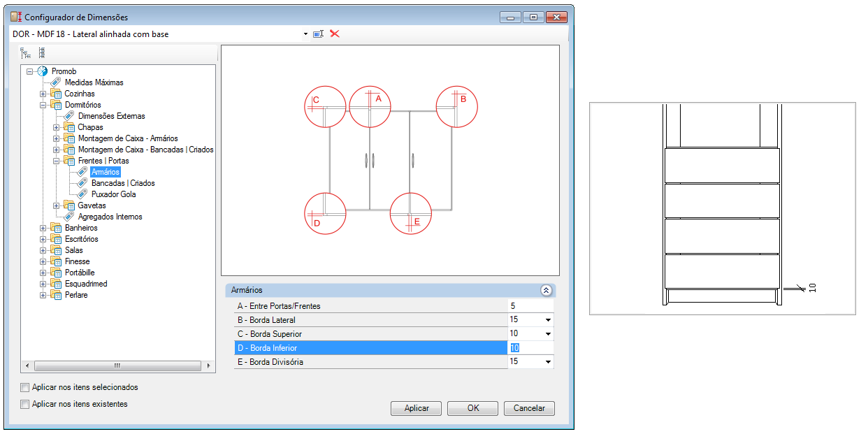Click the Frentes | Portas folder icon
This screenshot has height=434, width=868.
click(x=70, y=161)
